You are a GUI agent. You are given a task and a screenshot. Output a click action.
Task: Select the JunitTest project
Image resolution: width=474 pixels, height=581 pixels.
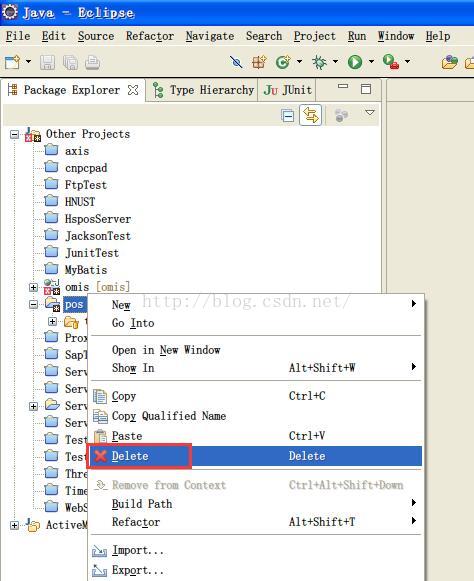pyautogui.click(x=92, y=253)
